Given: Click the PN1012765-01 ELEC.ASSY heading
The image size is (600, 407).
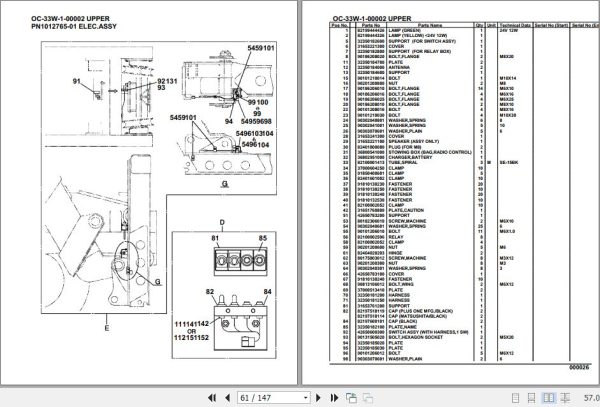Looking at the screenshot, I should [x=74, y=26].
